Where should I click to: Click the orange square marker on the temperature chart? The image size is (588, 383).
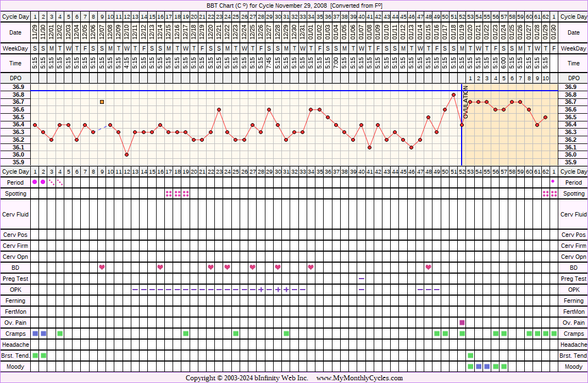(102, 102)
